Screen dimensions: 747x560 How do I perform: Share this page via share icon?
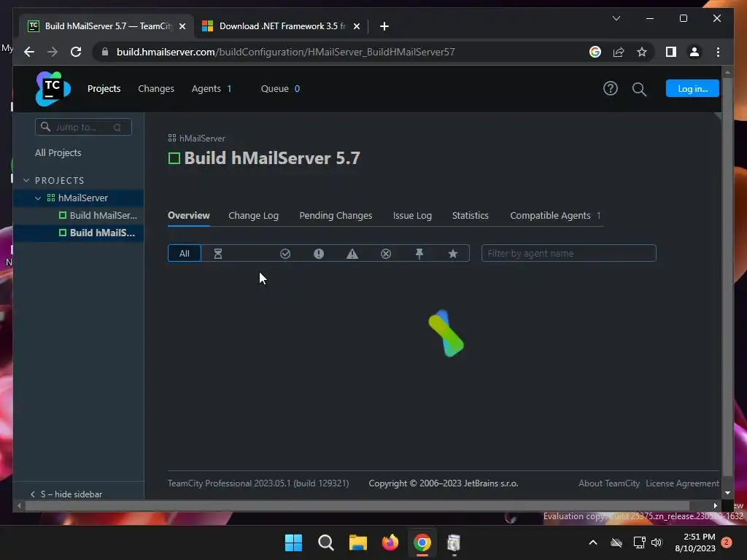pyautogui.click(x=619, y=52)
